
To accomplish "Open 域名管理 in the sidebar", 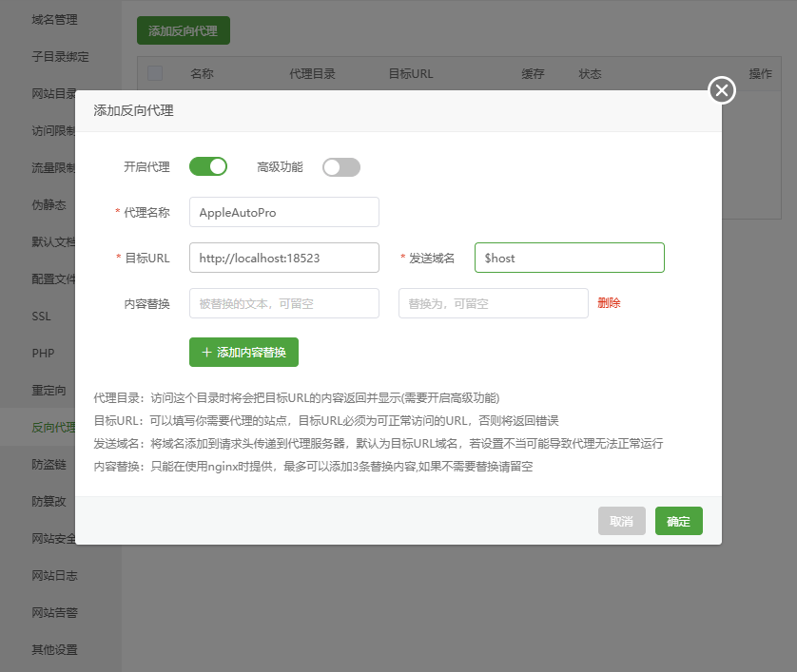I will click(54, 20).
